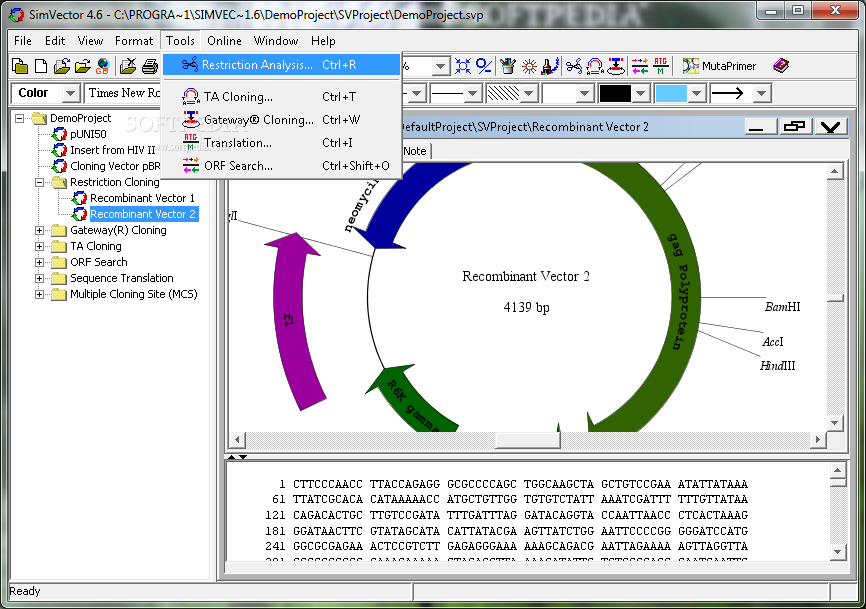Click the Tools menu header

(x=180, y=41)
